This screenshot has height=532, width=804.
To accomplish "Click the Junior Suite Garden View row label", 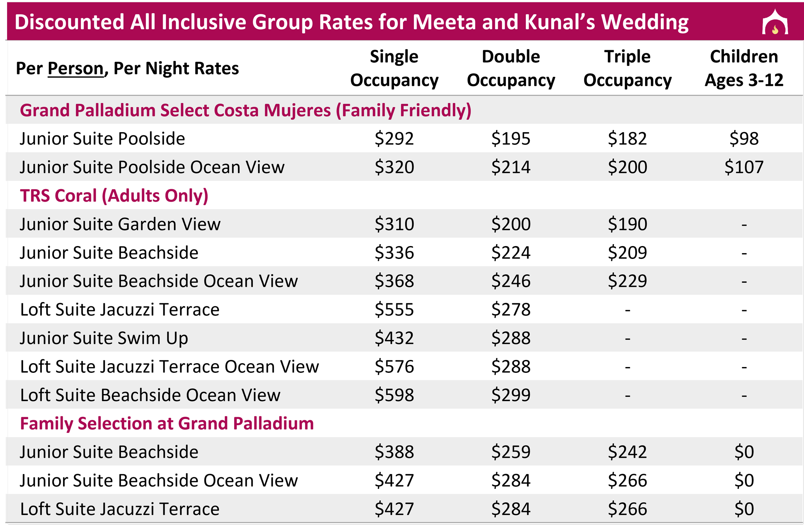I will click(x=120, y=224).
